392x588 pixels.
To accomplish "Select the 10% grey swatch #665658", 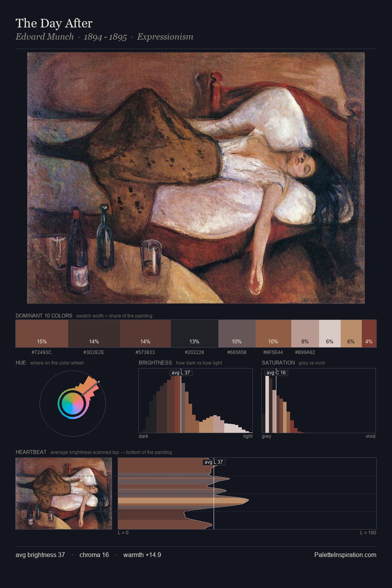I will (x=237, y=334).
